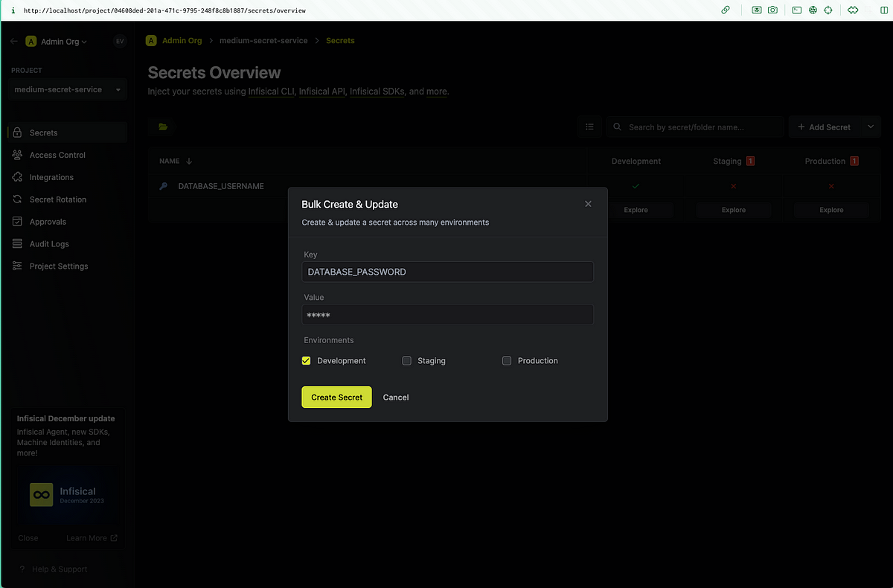Click the list view toggle icon
This screenshot has height=588, width=893.
[x=589, y=127]
